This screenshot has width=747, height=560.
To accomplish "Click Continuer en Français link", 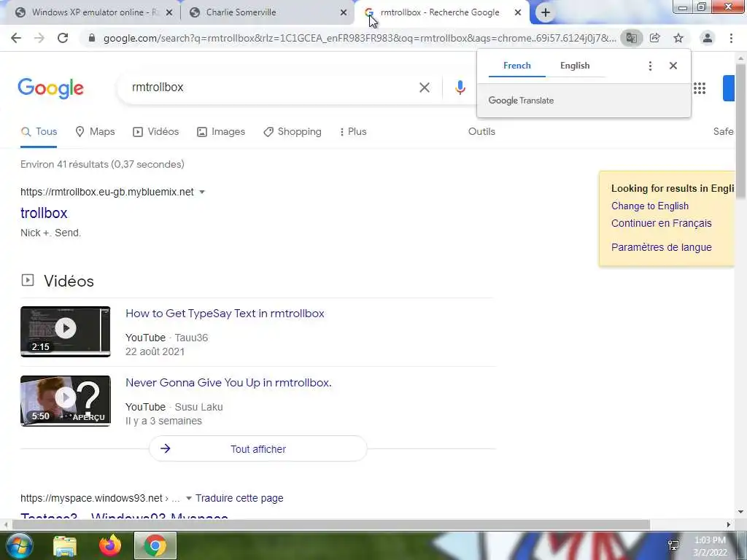I will (661, 223).
